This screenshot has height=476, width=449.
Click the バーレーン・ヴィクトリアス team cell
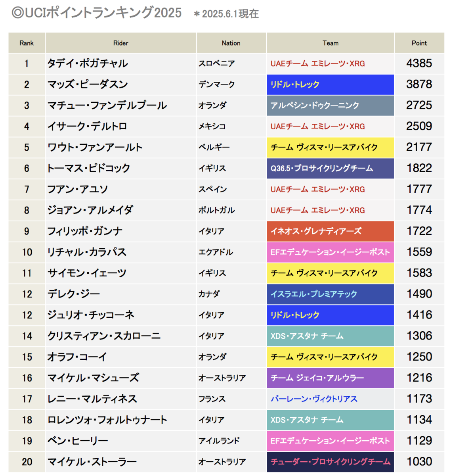coord(330,399)
